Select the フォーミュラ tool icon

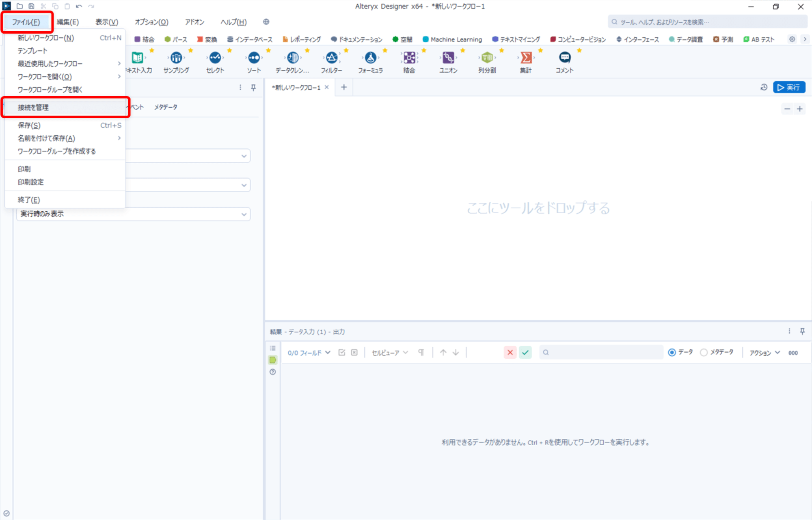pos(371,58)
